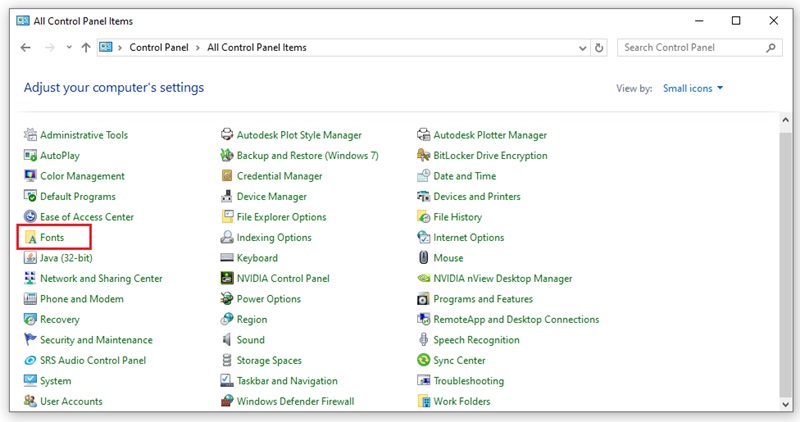Open the Date and Time link

(x=465, y=176)
